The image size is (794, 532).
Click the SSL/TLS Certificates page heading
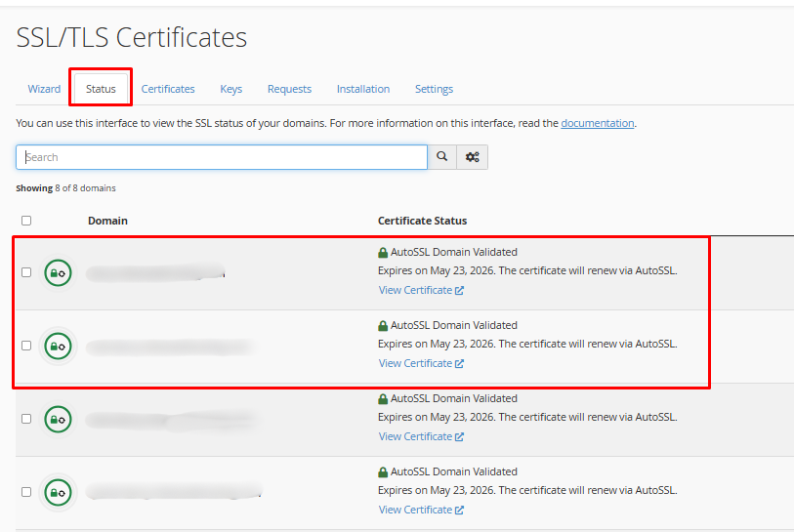point(132,37)
